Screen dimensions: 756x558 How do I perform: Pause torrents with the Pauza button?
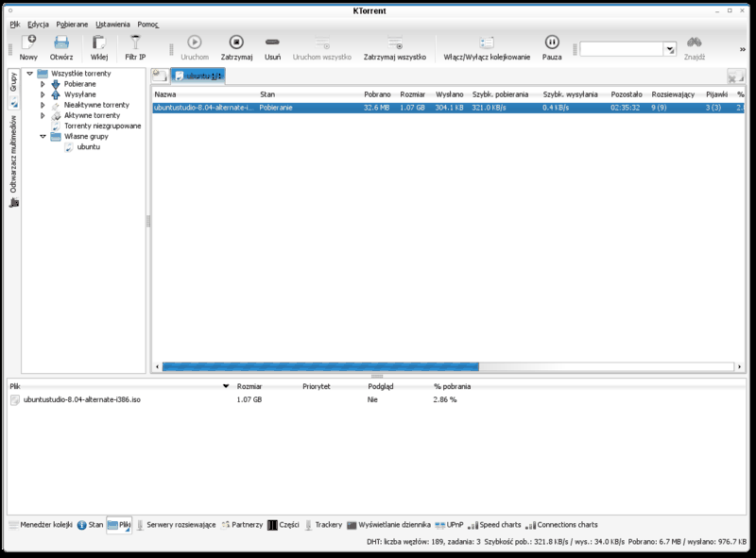(552, 48)
